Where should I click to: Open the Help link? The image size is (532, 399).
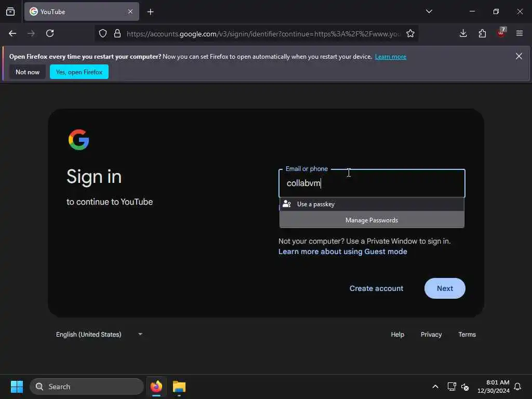[x=397, y=335]
